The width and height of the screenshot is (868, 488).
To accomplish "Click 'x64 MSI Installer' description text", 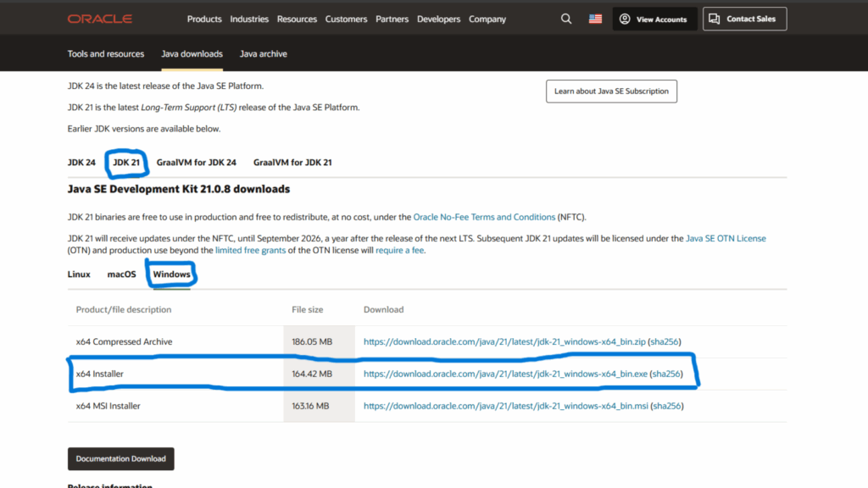I will point(108,406).
